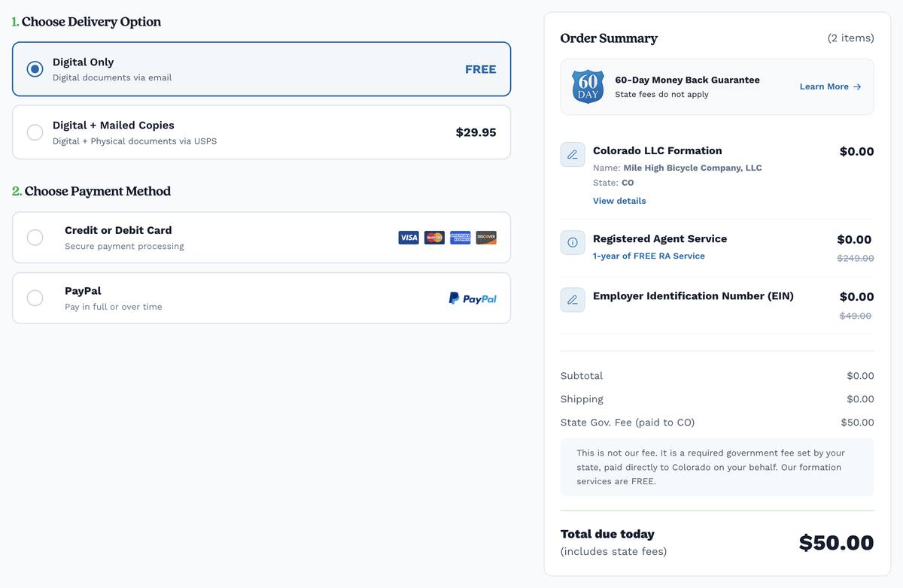Click the 60 Day guarantee badge icon
The width and height of the screenshot is (903, 588).
pos(588,86)
